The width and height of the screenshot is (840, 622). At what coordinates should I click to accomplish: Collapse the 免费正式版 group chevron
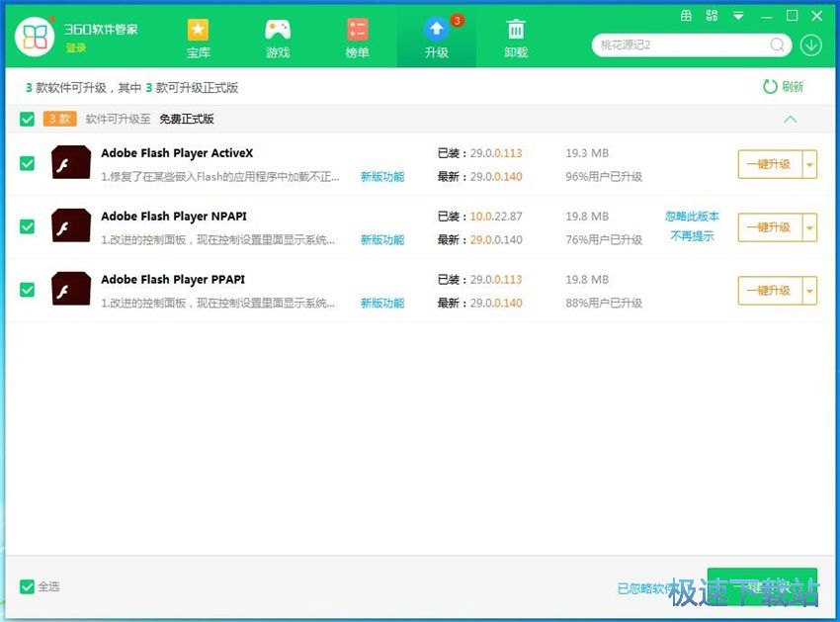(x=791, y=119)
